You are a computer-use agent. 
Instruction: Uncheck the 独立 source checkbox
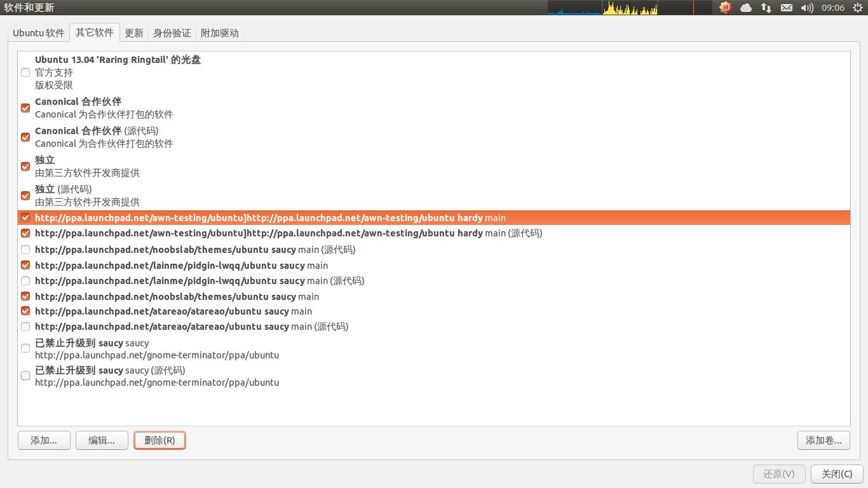click(x=25, y=166)
